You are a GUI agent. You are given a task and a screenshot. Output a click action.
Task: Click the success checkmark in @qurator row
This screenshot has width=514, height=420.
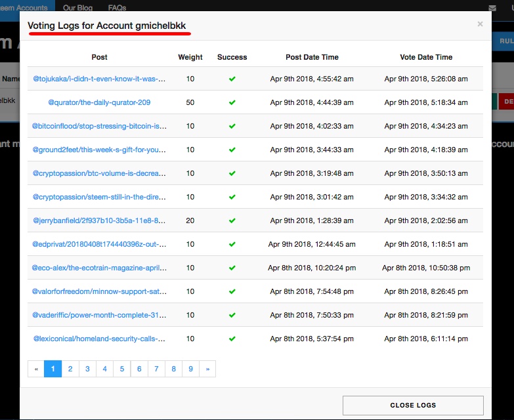point(232,102)
